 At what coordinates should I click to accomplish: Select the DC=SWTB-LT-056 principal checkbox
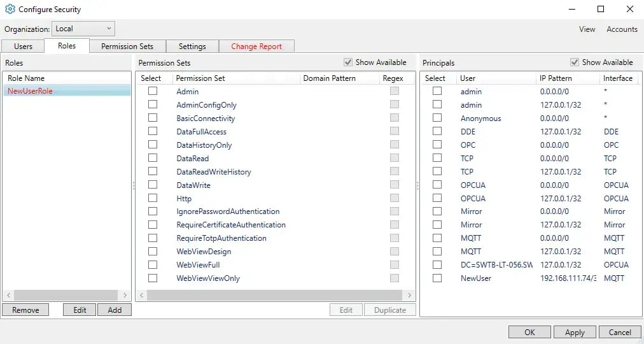437,264
